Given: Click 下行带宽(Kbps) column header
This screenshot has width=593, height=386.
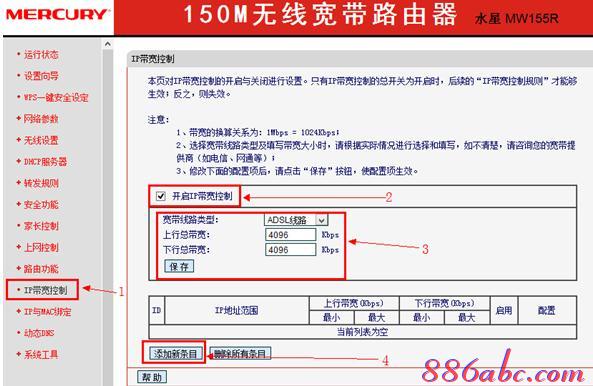Looking at the screenshot, I should [x=444, y=303].
